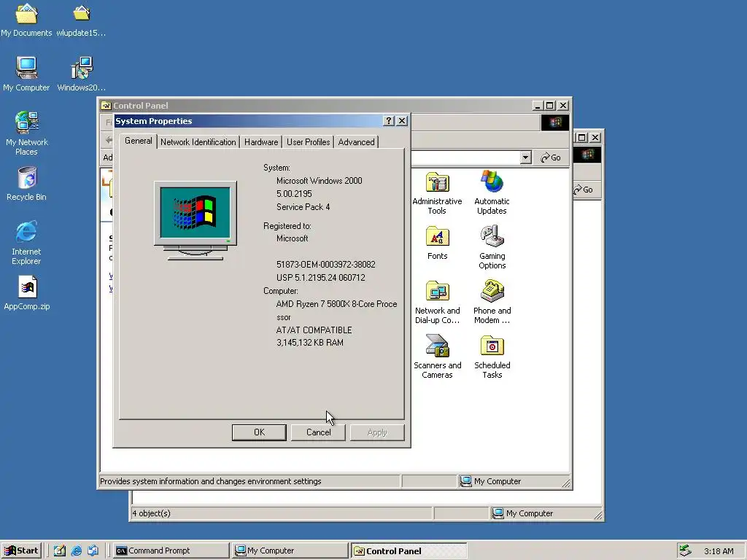Select the Windows20 installer desktop icon
This screenshot has width=747, height=560.
coord(82,75)
